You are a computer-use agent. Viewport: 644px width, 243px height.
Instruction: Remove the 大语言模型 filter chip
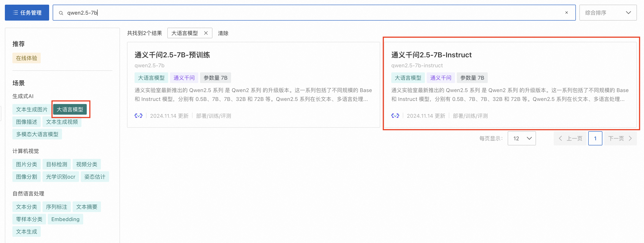(206, 33)
